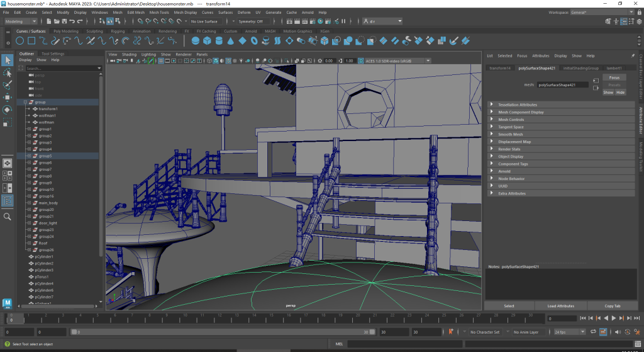Toggle viewport grid display icon
Screen dimensions: 644x352
(x=161, y=61)
